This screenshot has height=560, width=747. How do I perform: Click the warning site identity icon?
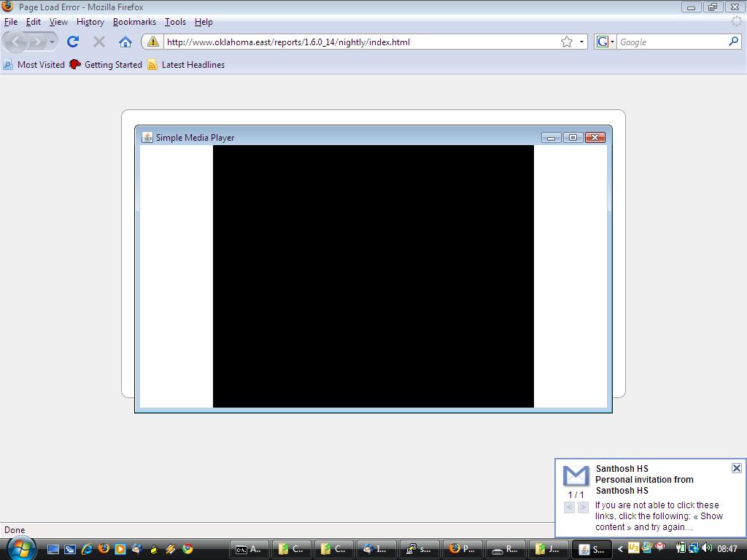tap(152, 42)
